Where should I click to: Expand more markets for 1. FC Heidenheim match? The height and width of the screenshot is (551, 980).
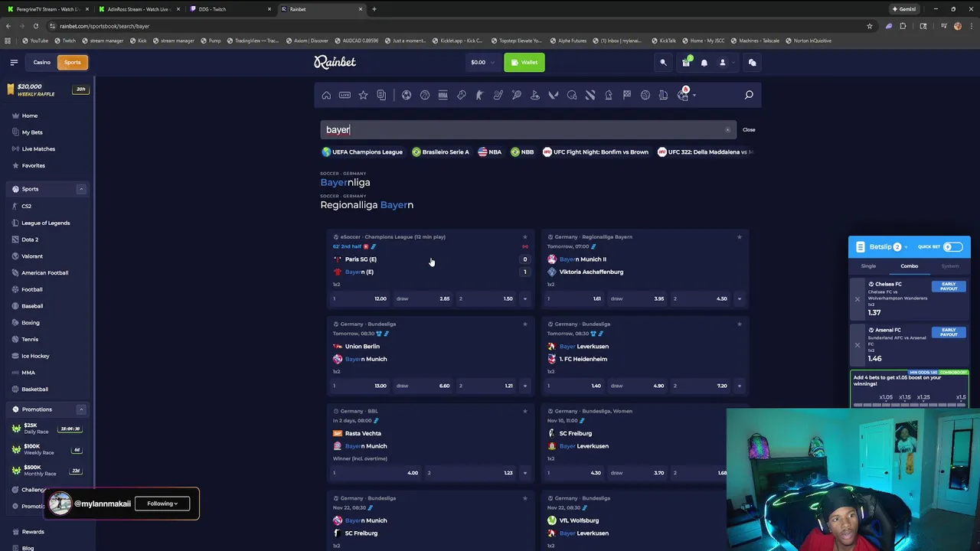coord(739,386)
